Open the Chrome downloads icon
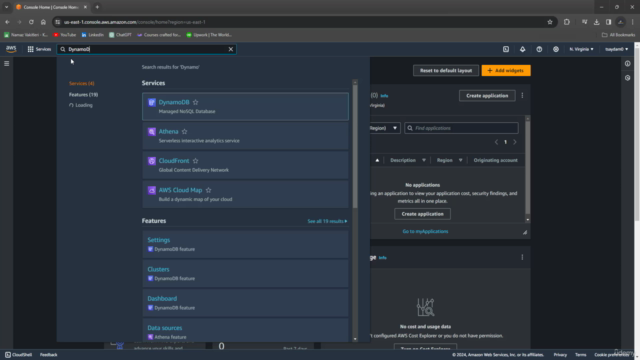Image resolution: width=640 pixels, height=360 pixels. pyautogui.click(x=596, y=22)
